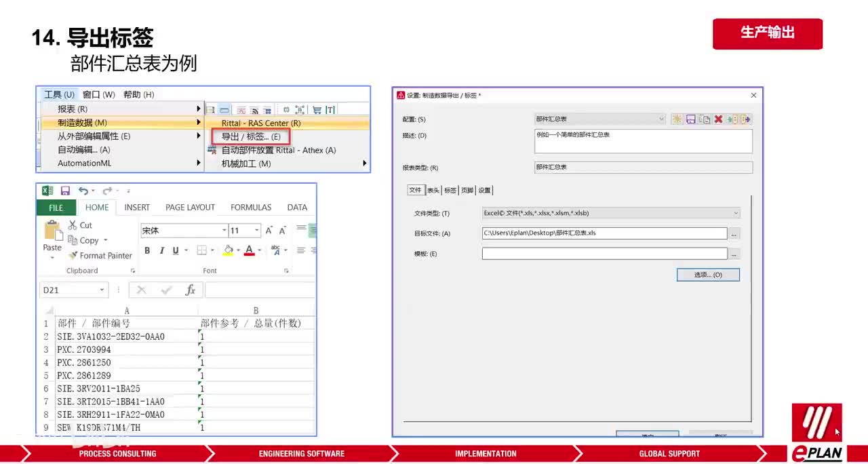Switch to the 页脚 tab

(x=467, y=191)
